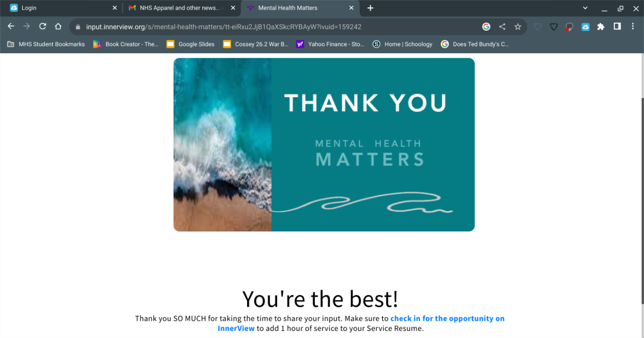
Task: Click the You're the best! heading
Action: tap(320, 299)
